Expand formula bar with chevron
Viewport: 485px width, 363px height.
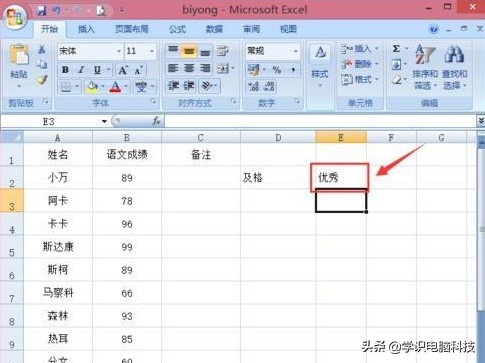point(481,121)
